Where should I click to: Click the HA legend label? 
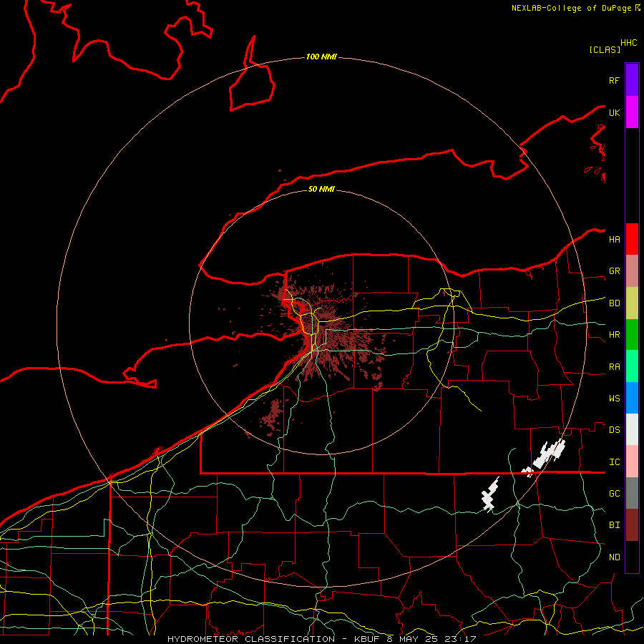pyautogui.click(x=614, y=239)
